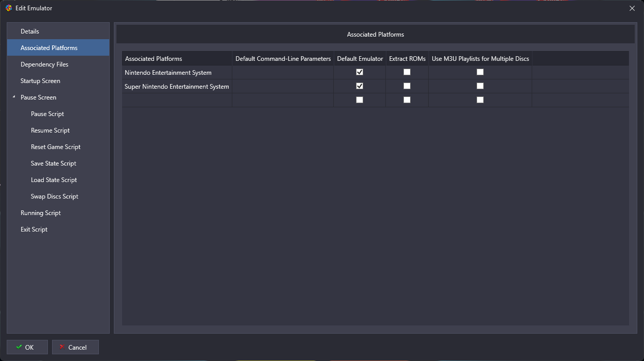Go to Startup Screen settings
The width and height of the screenshot is (644, 361).
(x=58, y=81)
